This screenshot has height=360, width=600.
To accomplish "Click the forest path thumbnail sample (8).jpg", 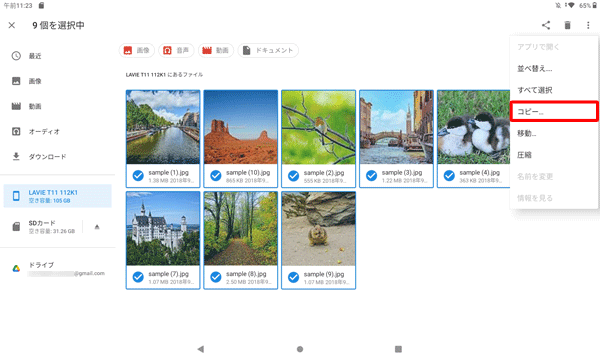I will 241,229.
